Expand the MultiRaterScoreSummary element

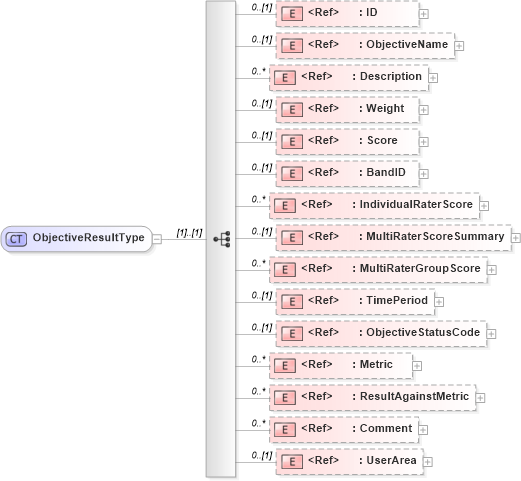coord(516,238)
